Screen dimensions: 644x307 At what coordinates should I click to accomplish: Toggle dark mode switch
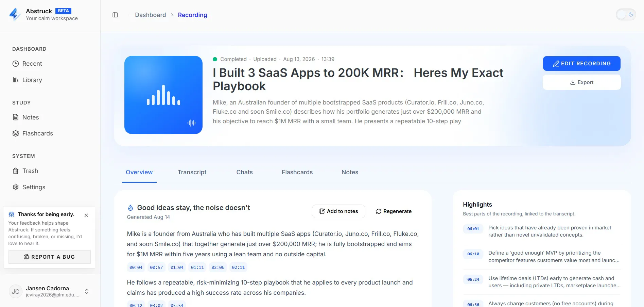[626, 15]
